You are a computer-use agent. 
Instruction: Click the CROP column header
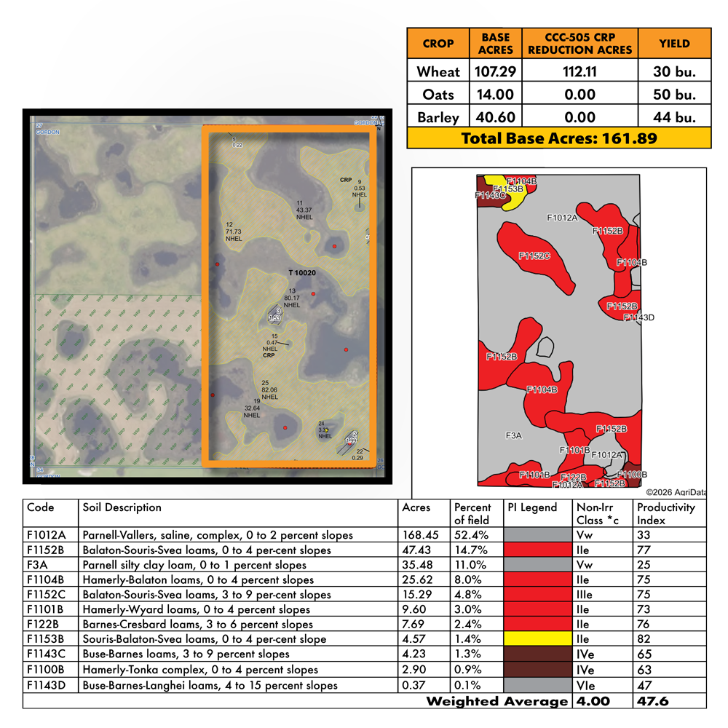pos(438,43)
